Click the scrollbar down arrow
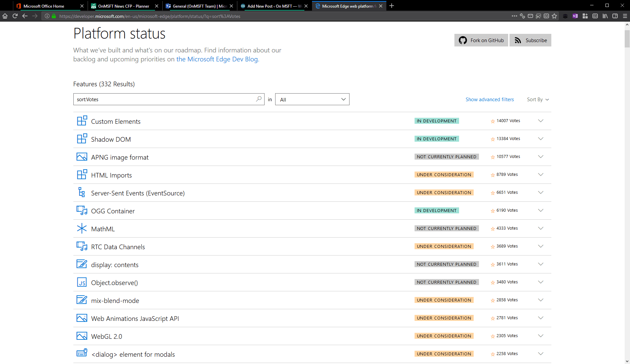Viewport: 630px width, 364px height. 627,361
